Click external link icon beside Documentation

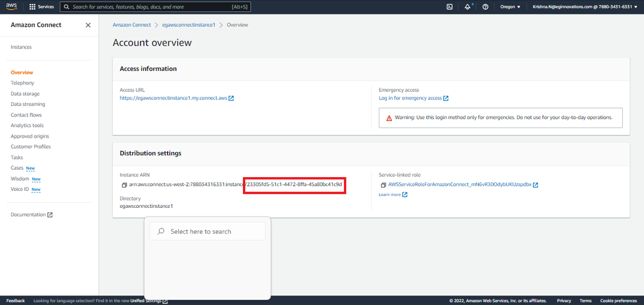pos(50,215)
